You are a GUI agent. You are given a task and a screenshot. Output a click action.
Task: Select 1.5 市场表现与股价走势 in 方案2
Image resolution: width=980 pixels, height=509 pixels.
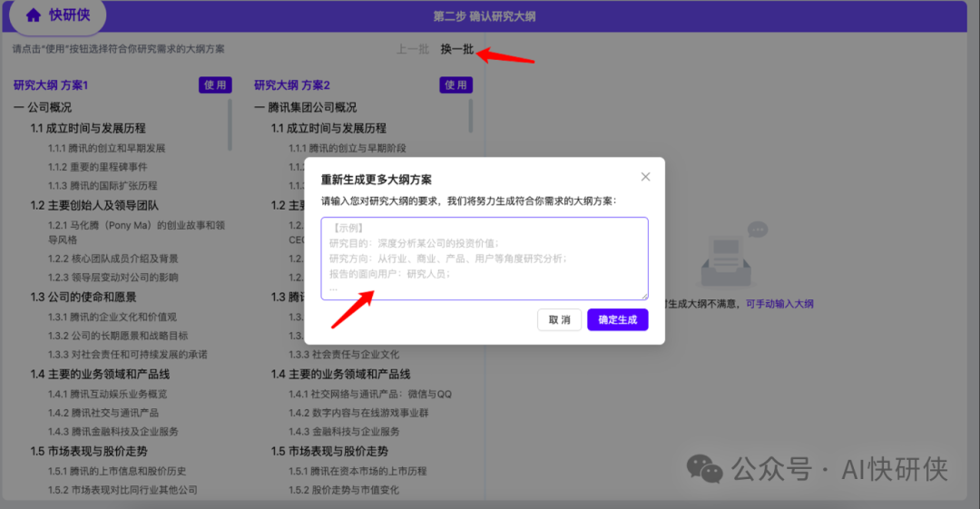pyautogui.click(x=329, y=452)
